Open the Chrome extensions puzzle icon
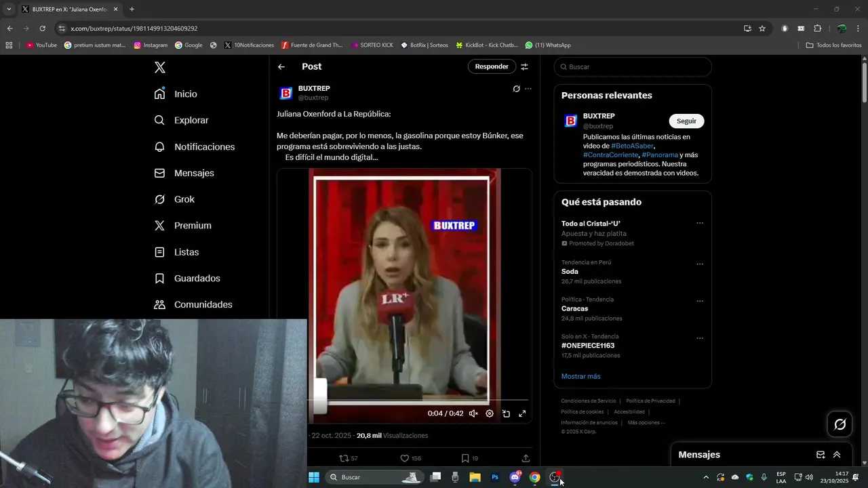Image resolution: width=868 pixels, height=488 pixels. pos(817,28)
